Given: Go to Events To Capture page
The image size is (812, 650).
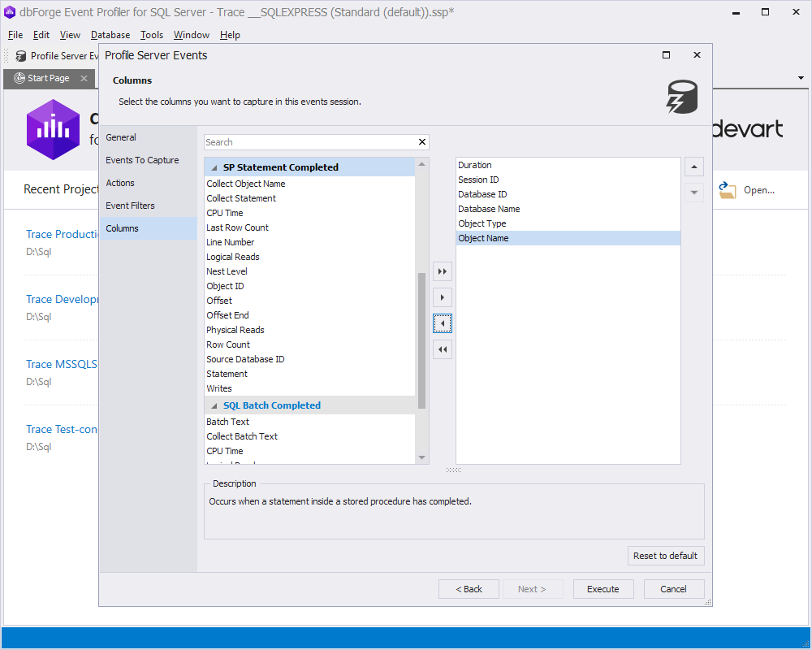Looking at the screenshot, I should tap(148, 160).
